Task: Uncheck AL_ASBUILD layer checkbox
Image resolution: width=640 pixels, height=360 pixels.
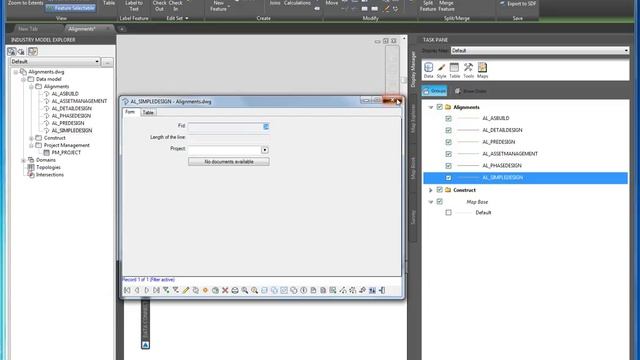Action: 449,118
